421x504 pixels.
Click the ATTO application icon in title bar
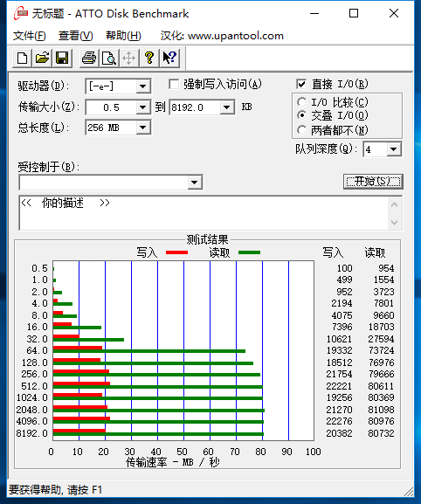coord(21,13)
